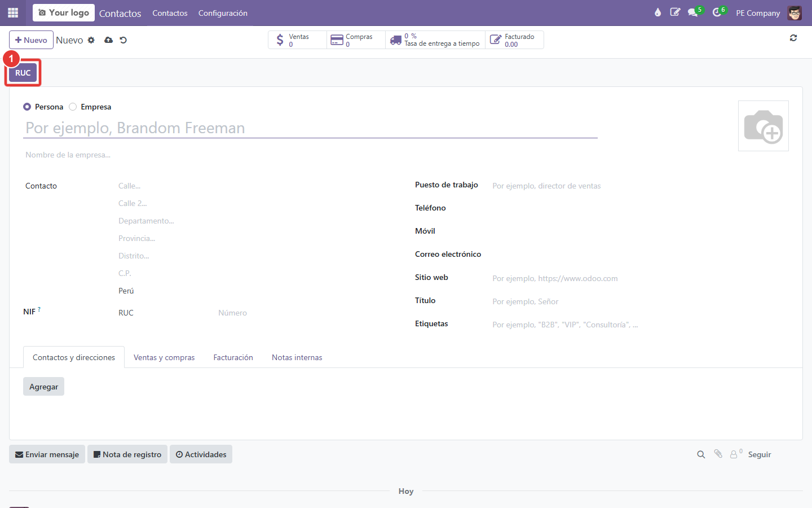812x508 pixels.
Task: Open the debug droplet icon in top bar
Action: pyautogui.click(x=657, y=12)
